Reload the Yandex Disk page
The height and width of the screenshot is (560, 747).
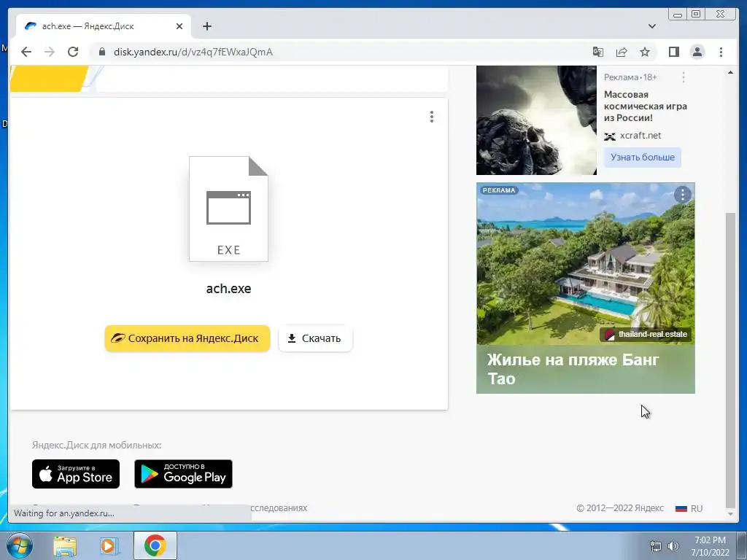pyautogui.click(x=73, y=52)
